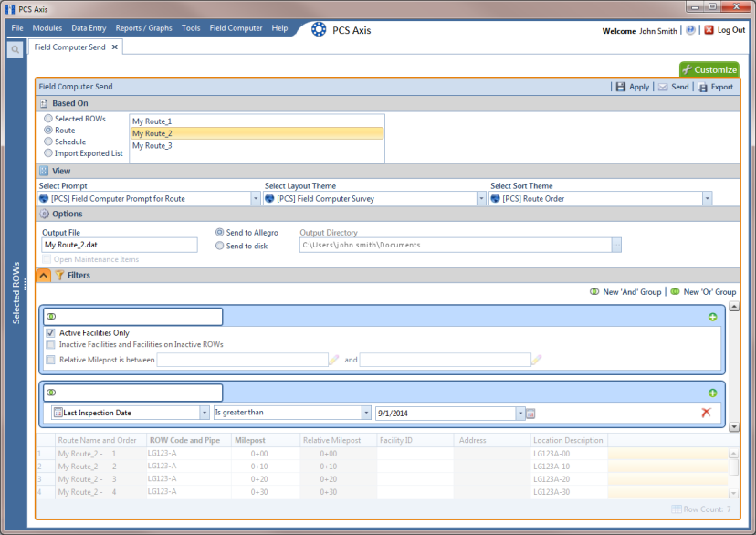Click the group icon in first filter group header
This screenshot has width=756, height=535.
click(x=51, y=317)
